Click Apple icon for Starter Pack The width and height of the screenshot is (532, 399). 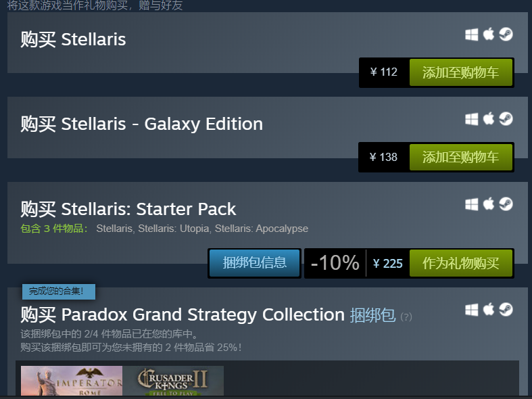pos(489,204)
